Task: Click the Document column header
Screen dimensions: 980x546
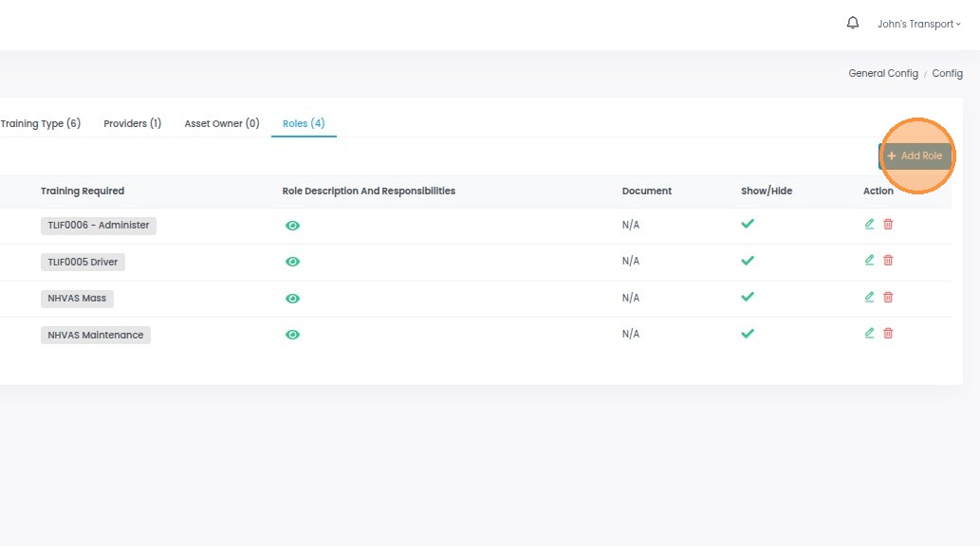Action: click(x=647, y=191)
